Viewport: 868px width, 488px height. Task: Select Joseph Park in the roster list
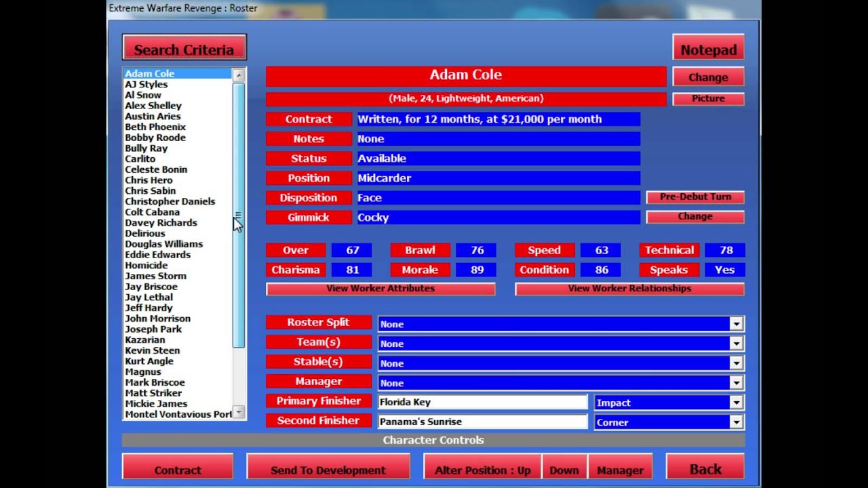pos(153,329)
